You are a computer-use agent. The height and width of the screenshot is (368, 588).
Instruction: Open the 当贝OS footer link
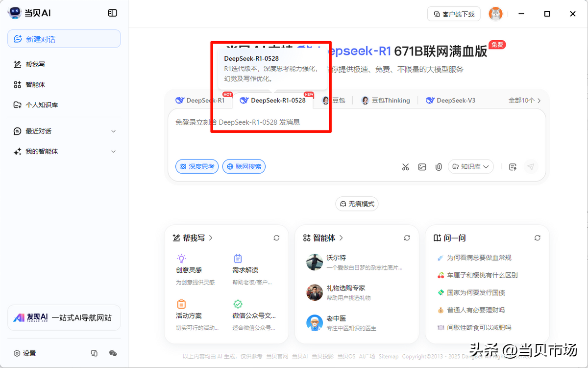346,356
